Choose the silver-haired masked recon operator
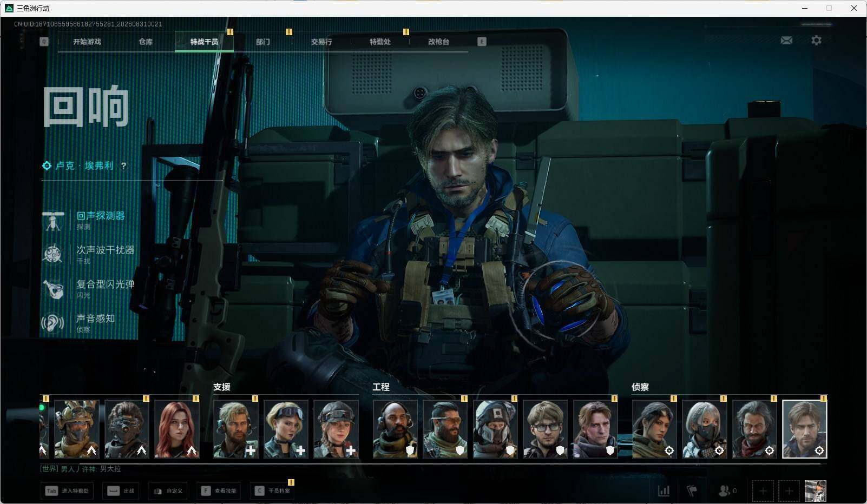 pyautogui.click(x=704, y=429)
